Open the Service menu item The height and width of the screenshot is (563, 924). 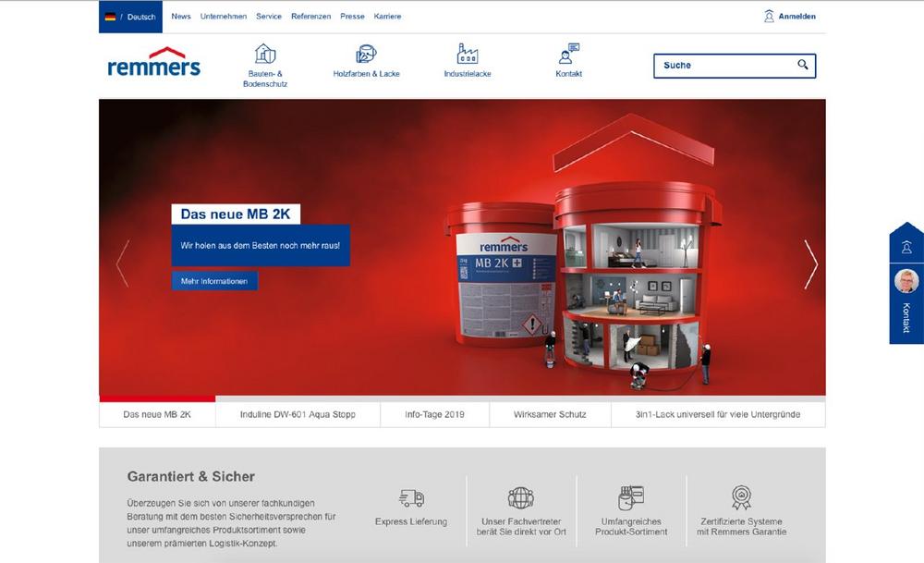point(269,17)
